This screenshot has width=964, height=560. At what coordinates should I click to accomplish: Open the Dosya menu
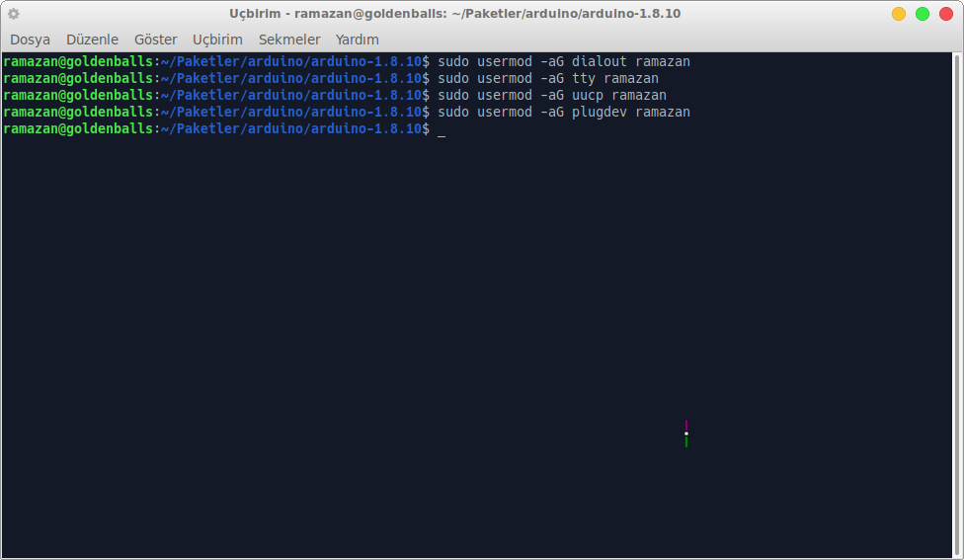[x=30, y=40]
